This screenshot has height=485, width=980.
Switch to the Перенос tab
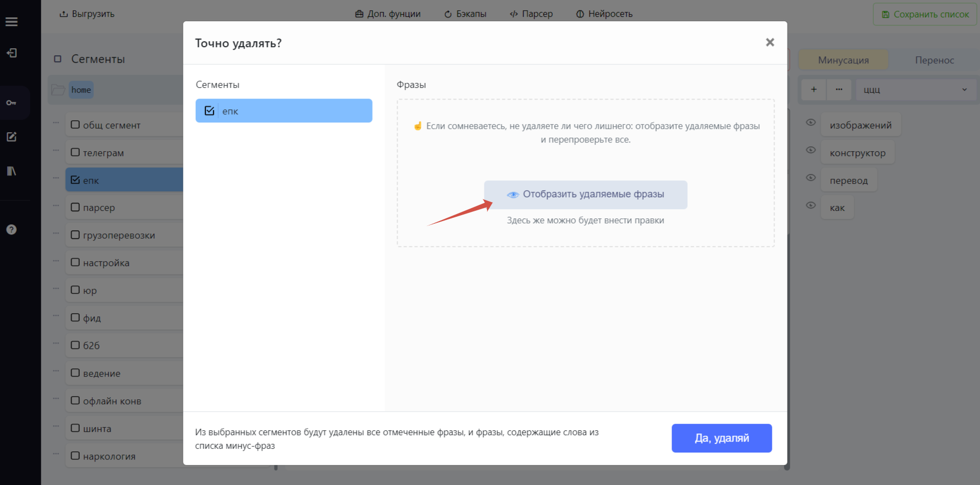coord(934,60)
